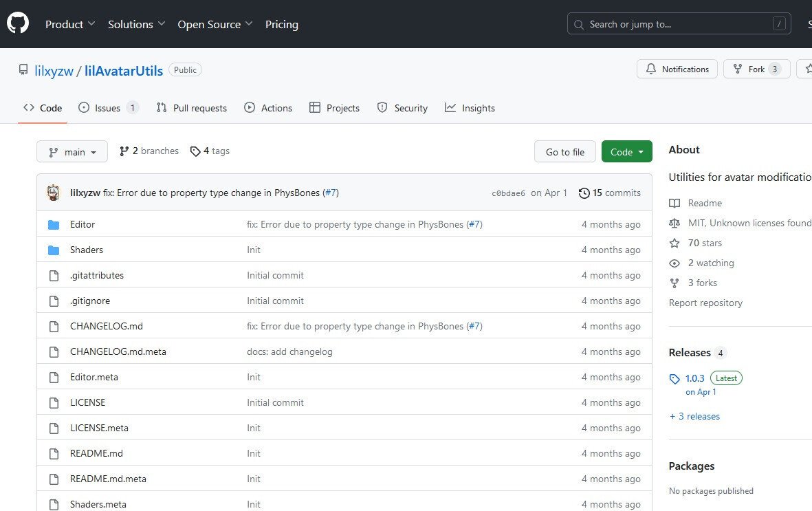Click the search magnifier icon
This screenshot has height=511, width=812.
tap(578, 24)
